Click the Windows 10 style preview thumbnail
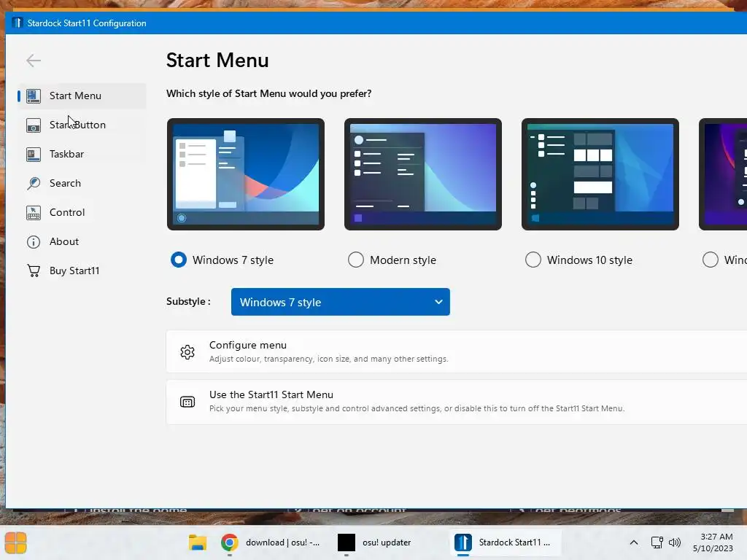This screenshot has width=747, height=560. pos(600,174)
